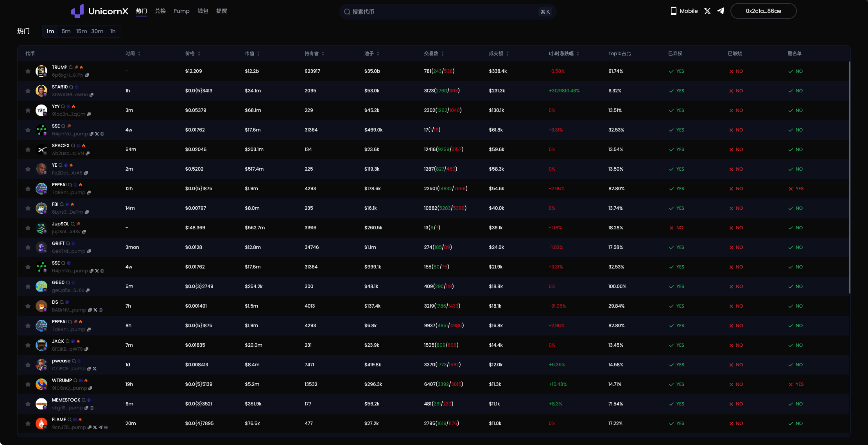
Task: Open the pwease token name link
Action: (61, 361)
